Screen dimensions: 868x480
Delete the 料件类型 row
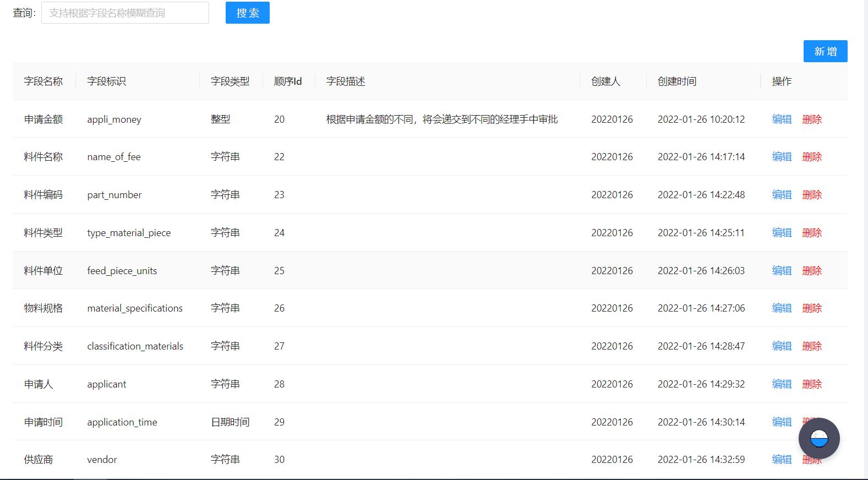pos(812,232)
